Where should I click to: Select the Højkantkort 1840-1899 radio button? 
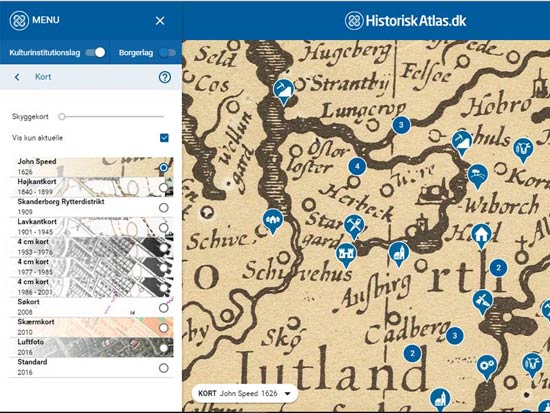(163, 187)
